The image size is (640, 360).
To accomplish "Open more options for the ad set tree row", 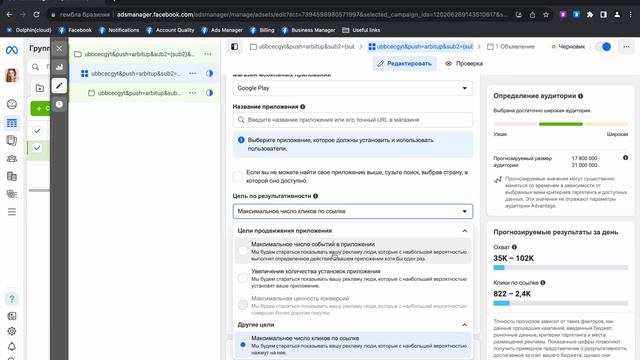I will pyautogui.click(x=193, y=73).
